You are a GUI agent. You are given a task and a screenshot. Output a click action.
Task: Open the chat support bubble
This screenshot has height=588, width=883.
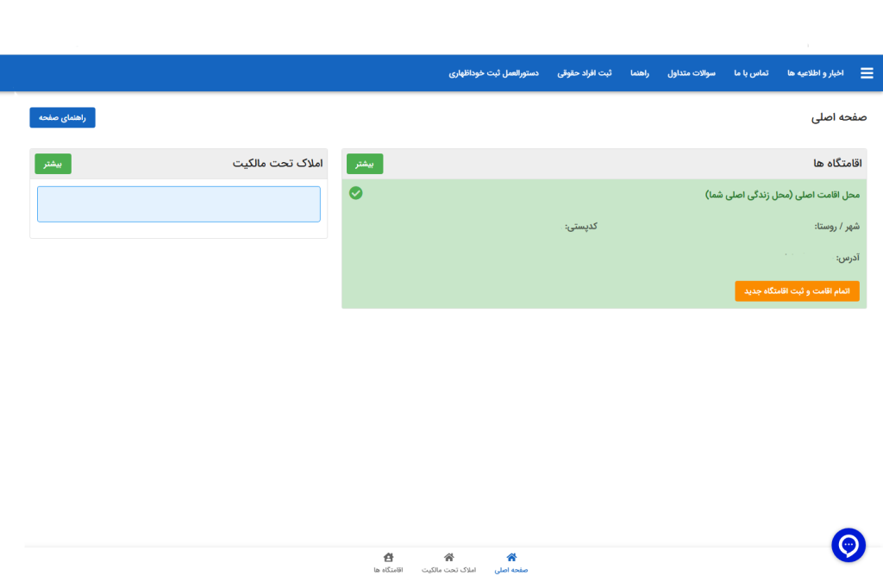coord(848,545)
